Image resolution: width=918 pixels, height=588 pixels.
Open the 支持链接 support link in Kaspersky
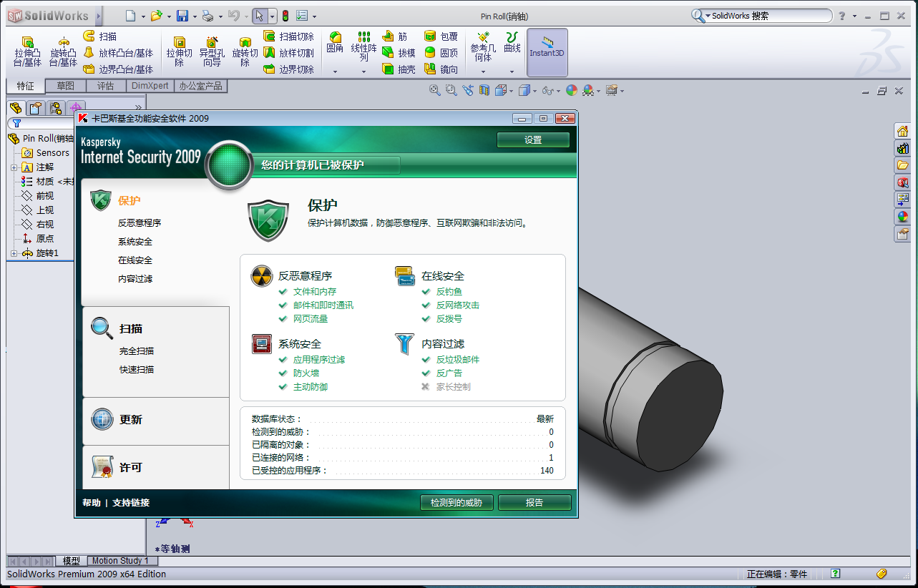[x=131, y=503]
